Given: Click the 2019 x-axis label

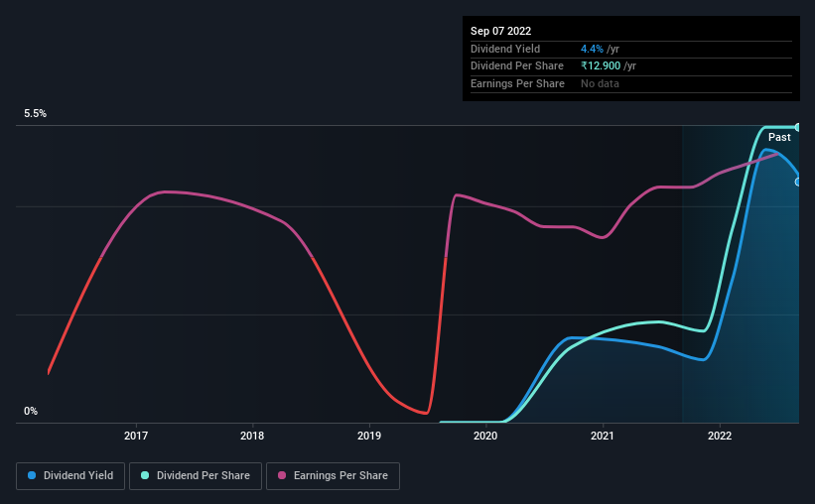Looking at the screenshot, I should 369,436.
